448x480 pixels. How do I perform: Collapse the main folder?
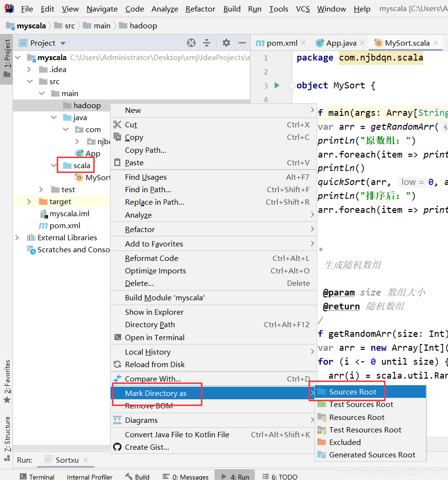tap(42, 93)
